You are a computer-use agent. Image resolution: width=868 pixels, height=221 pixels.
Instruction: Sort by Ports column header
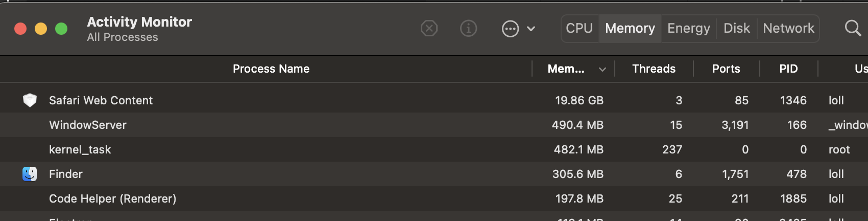[726, 69]
